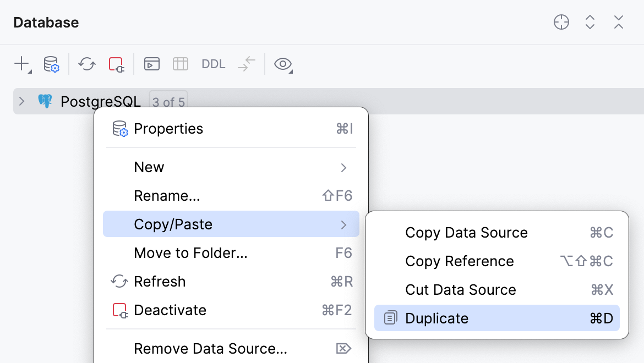This screenshot has height=363, width=644.
Task: Expand the PostgreSQL tree node
Action: point(21,101)
